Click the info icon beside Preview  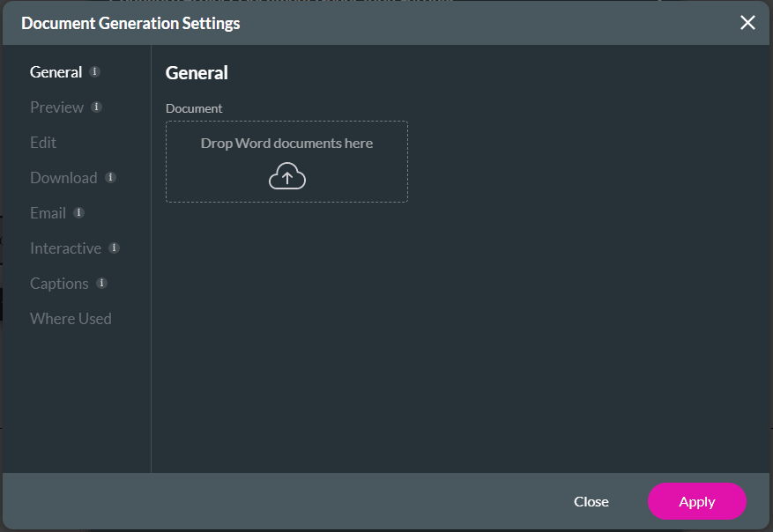point(97,107)
